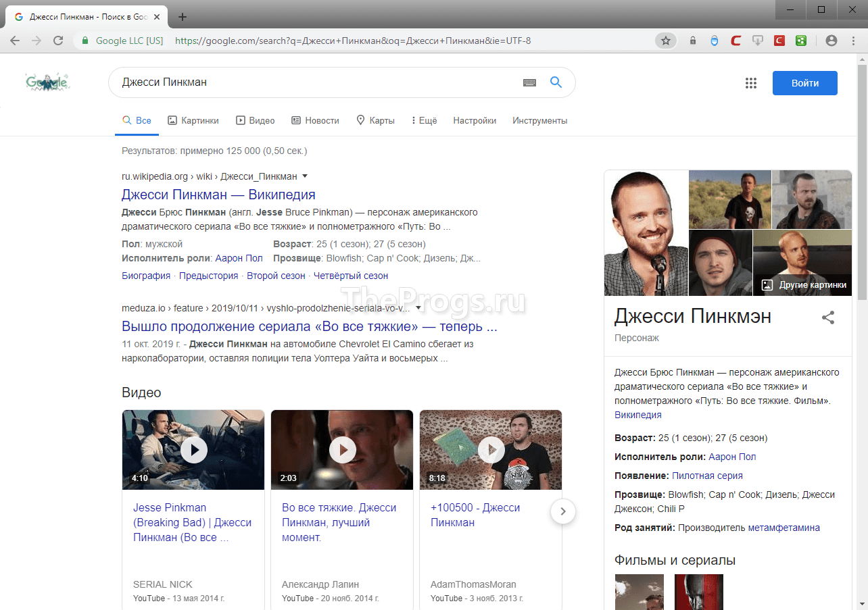Image resolution: width=868 pixels, height=610 pixels.
Task: Show next videos with the carousel arrow
Action: point(563,511)
